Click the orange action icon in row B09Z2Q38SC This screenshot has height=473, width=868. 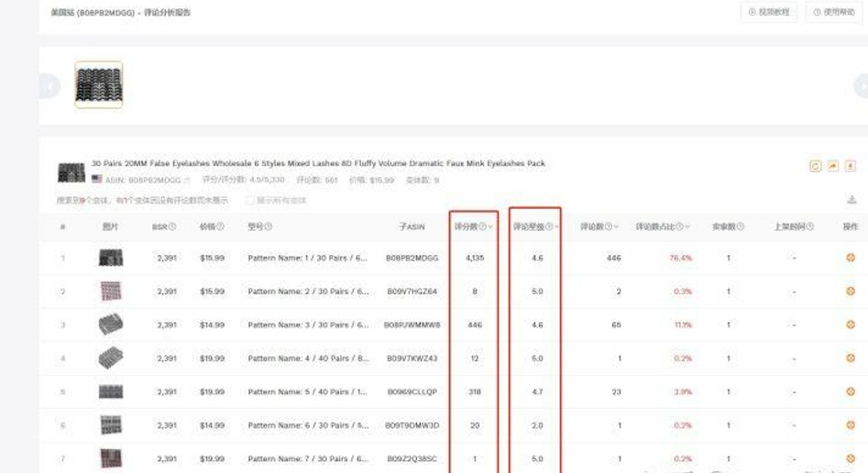851,458
